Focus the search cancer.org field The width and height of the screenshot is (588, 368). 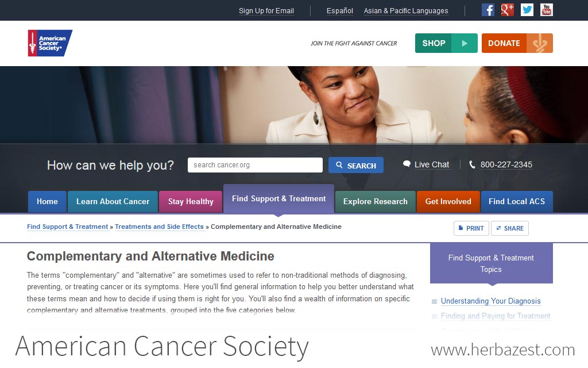coord(255,165)
